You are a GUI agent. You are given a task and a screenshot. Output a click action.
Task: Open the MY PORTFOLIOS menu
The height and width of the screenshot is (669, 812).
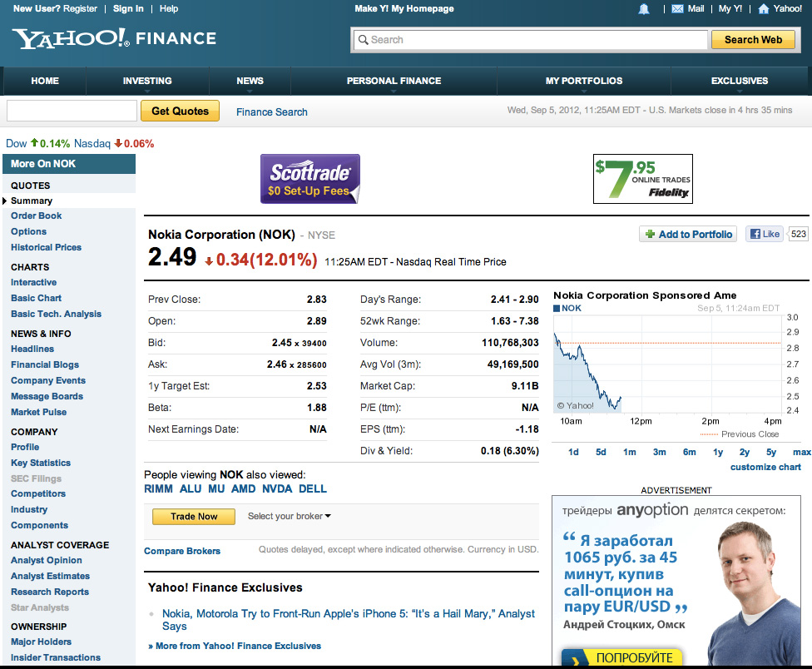coord(584,81)
